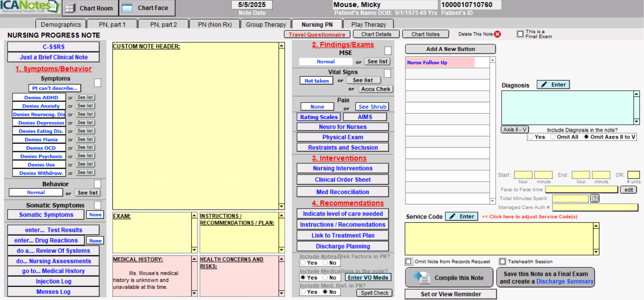This screenshot has width=644, height=300.
Task: Enable the Telehealth Session checkbox
Action: pyautogui.click(x=502, y=261)
